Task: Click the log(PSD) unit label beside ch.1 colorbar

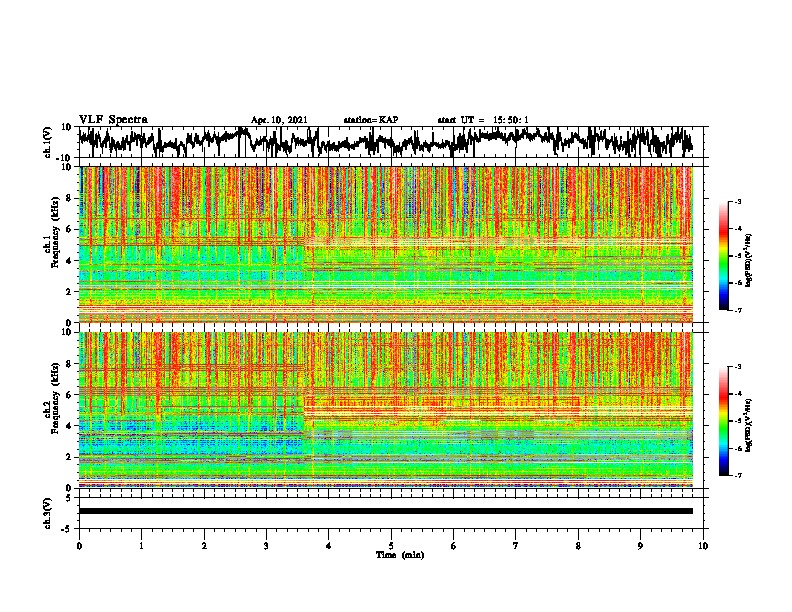Action: 748,261
